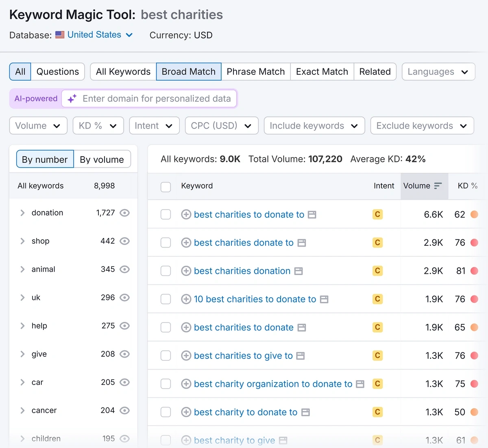
Task: Click the domain input field
Action: [157, 99]
